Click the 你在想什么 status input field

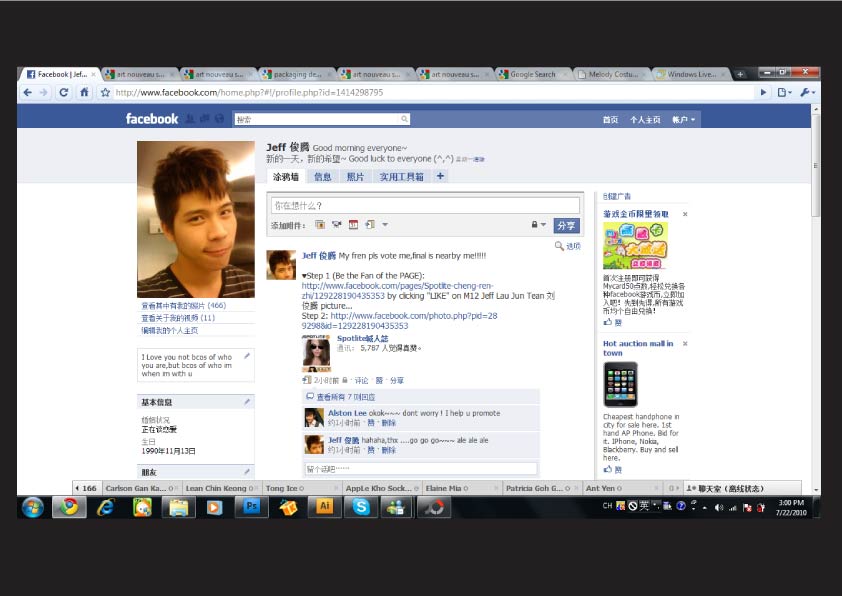pyautogui.click(x=425, y=205)
